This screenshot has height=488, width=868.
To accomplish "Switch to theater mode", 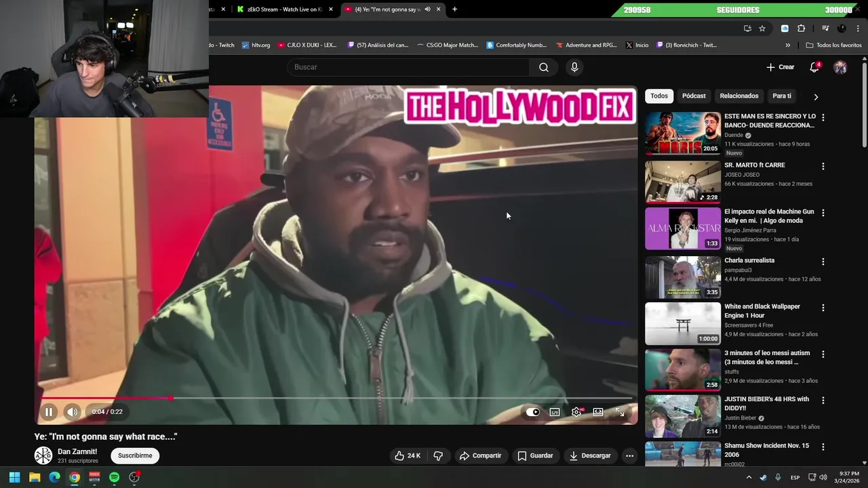I will pyautogui.click(x=598, y=411).
